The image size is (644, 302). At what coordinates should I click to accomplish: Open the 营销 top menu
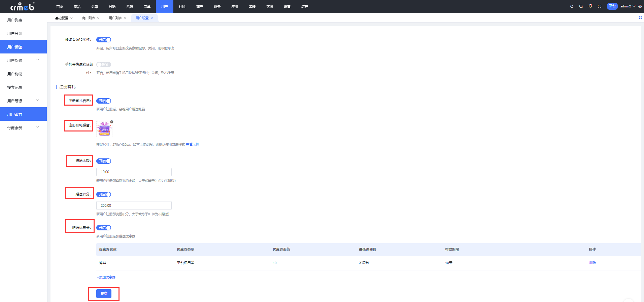pos(130,6)
